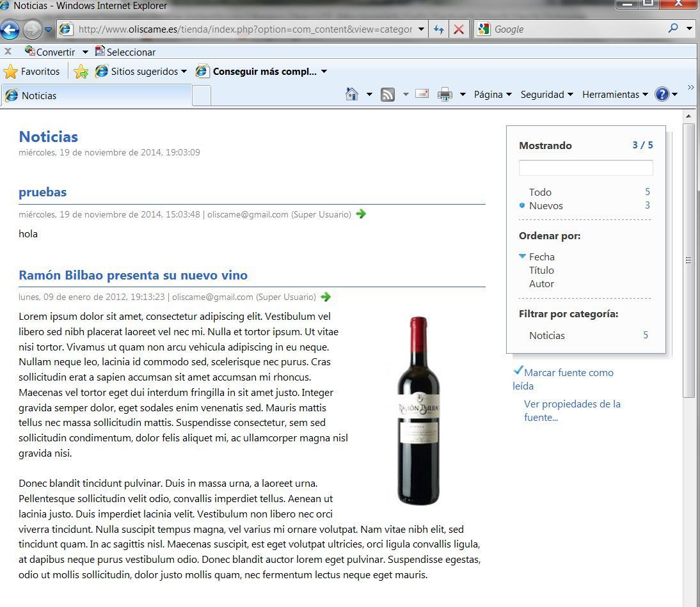700x607 pixels.
Task: Sort feed by Autor
Action: (541, 284)
